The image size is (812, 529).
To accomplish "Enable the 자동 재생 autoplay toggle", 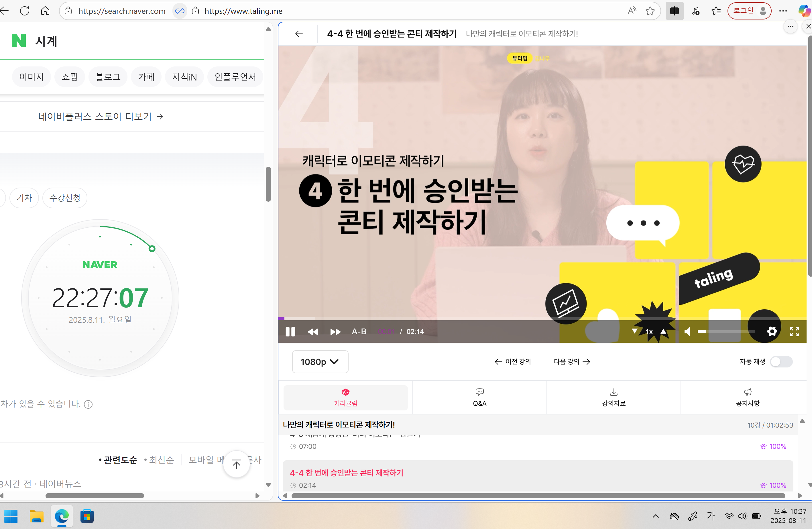I will click(782, 362).
